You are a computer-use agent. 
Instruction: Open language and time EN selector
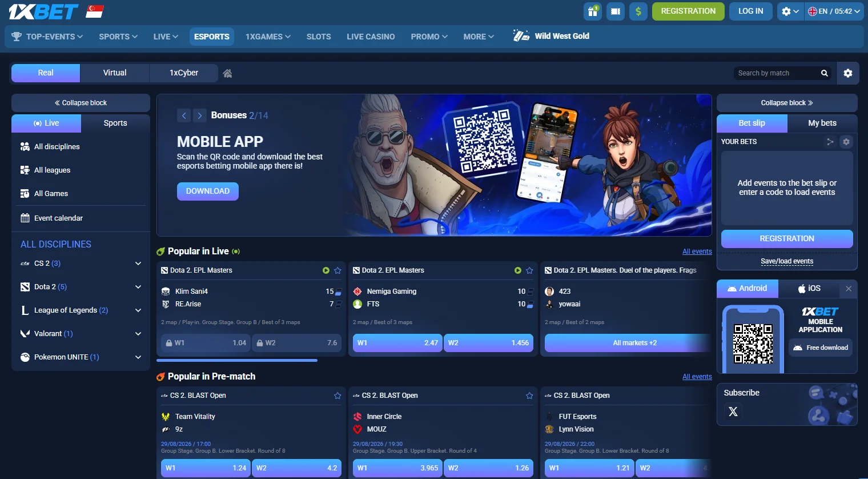click(x=834, y=11)
